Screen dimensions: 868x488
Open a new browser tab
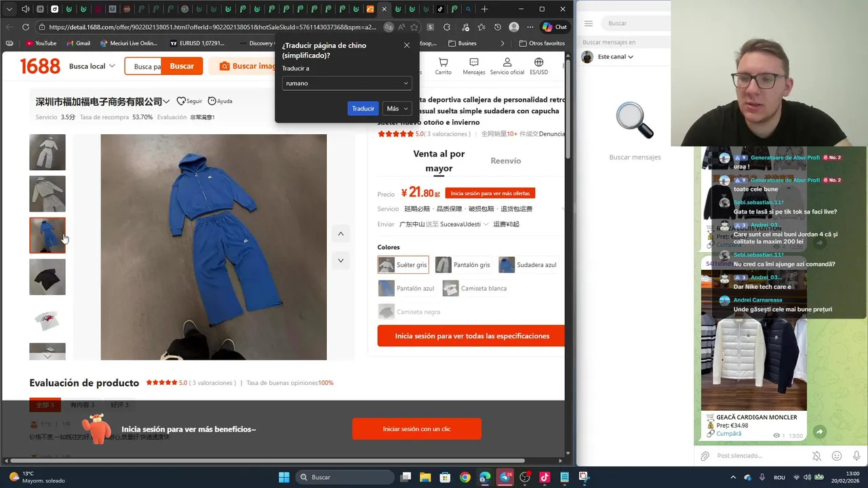click(x=484, y=9)
